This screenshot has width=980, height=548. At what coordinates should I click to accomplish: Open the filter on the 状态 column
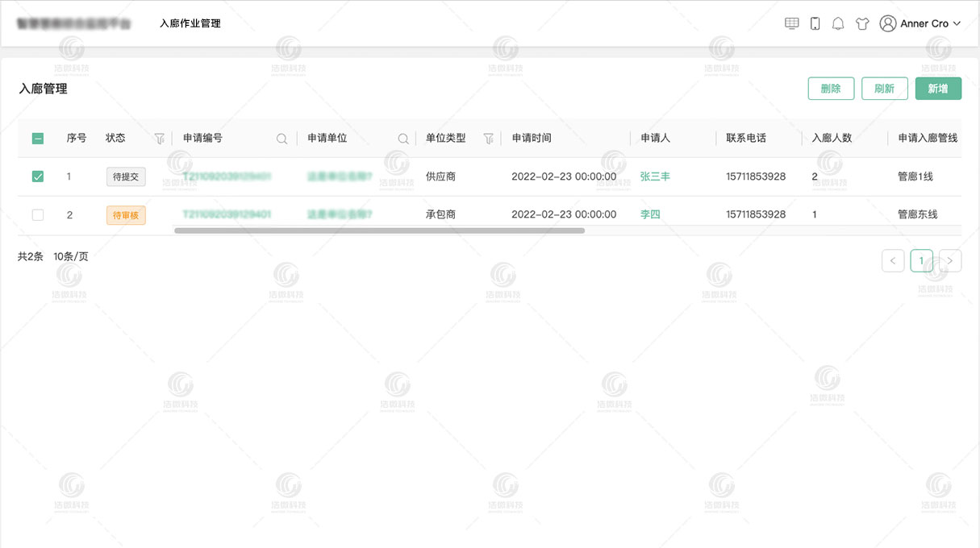[159, 139]
